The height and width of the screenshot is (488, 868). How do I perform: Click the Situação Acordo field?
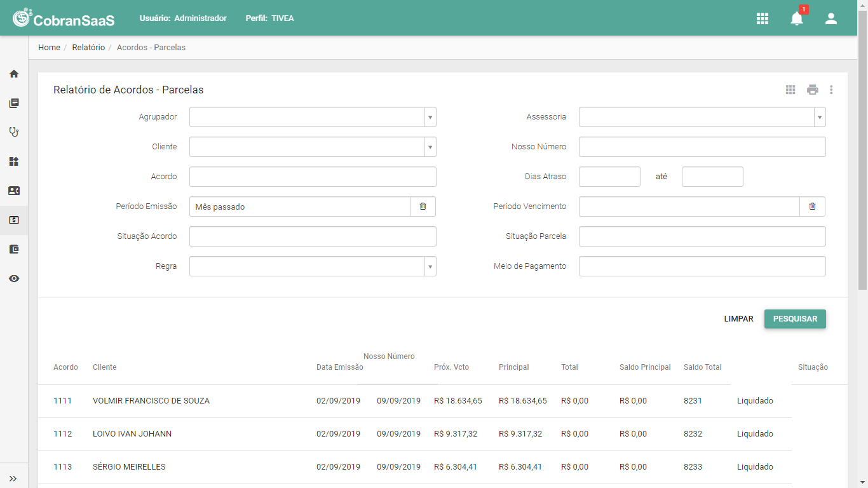click(313, 236)
